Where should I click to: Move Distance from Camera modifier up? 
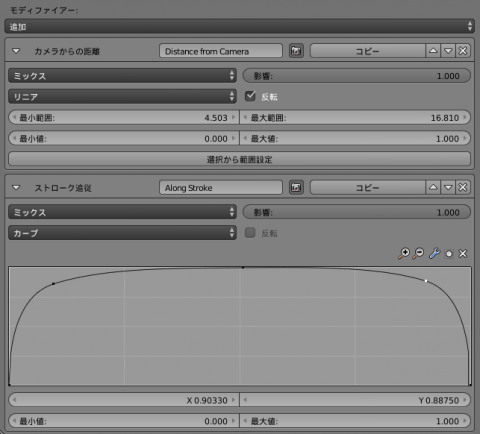(433, 51)
